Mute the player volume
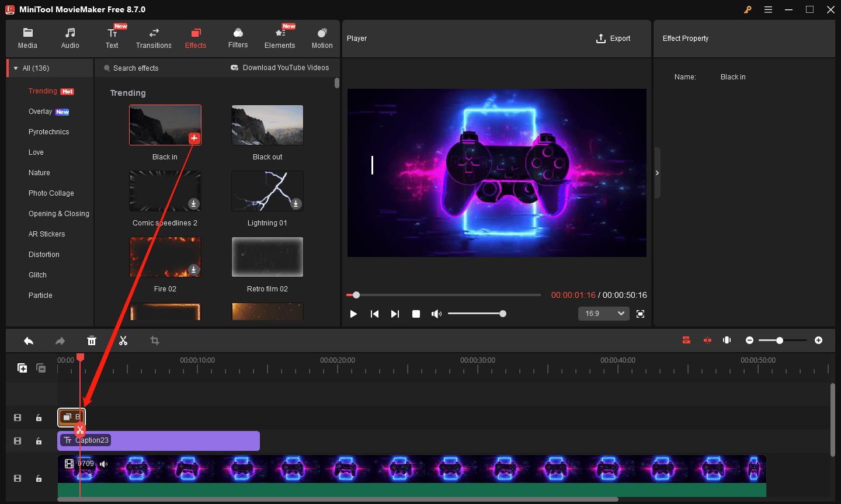 tap(436, 314)
